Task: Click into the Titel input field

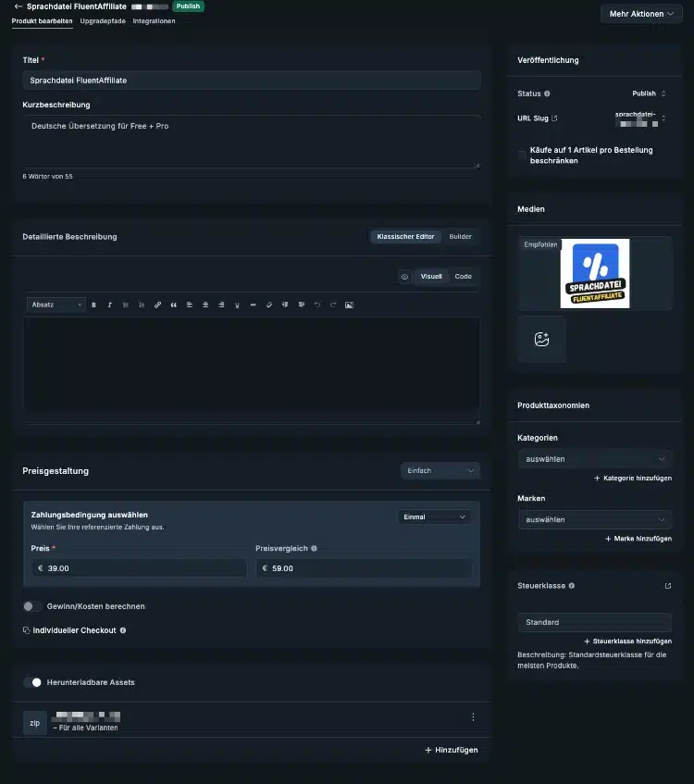Action: click(x=252, y=81)
